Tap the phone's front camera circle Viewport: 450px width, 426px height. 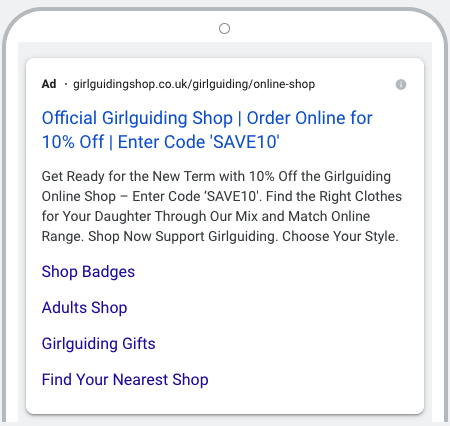click(224, 29)
